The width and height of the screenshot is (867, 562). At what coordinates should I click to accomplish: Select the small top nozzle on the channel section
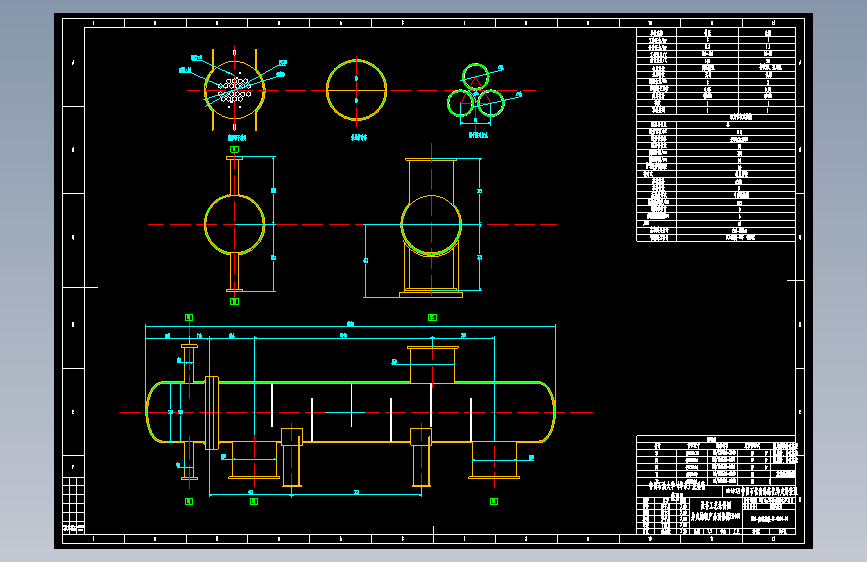189,363
